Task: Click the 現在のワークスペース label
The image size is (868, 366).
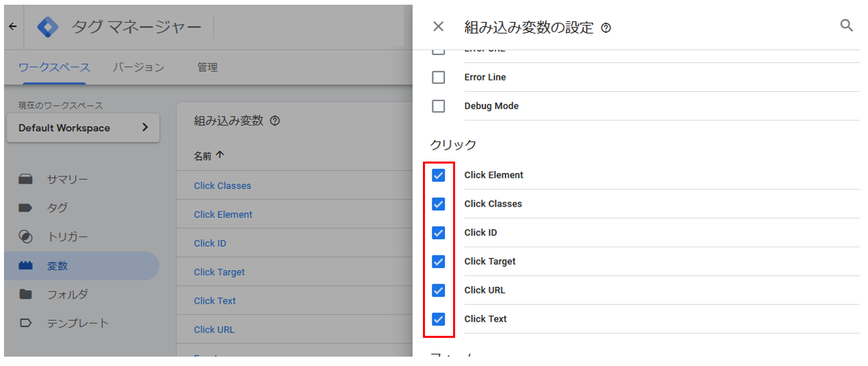Action: click(x=60, y=106)
